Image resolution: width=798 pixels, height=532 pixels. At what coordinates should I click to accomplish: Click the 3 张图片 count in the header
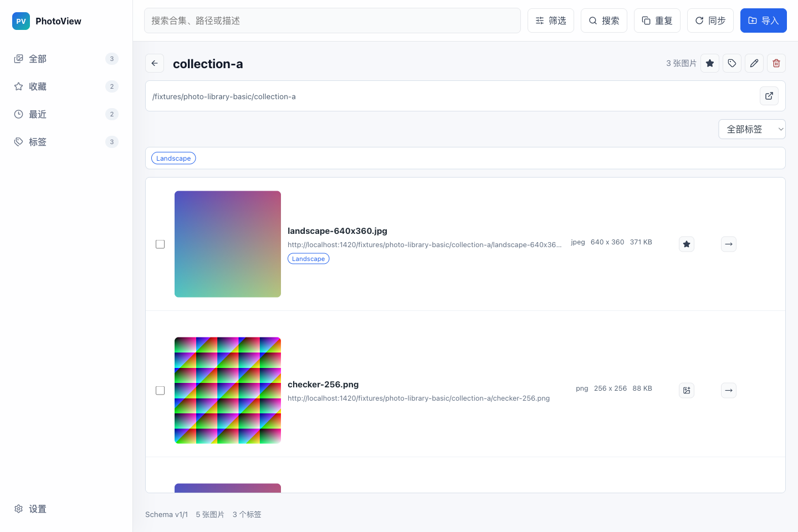[x=681, y=63]
